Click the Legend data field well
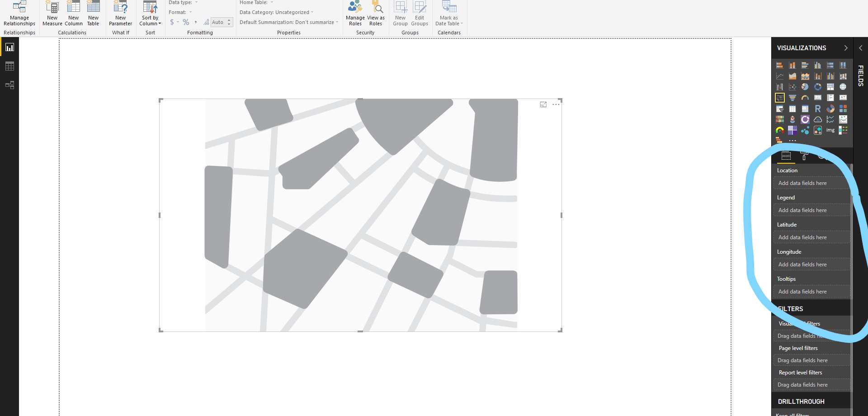 tap(812, 210)
